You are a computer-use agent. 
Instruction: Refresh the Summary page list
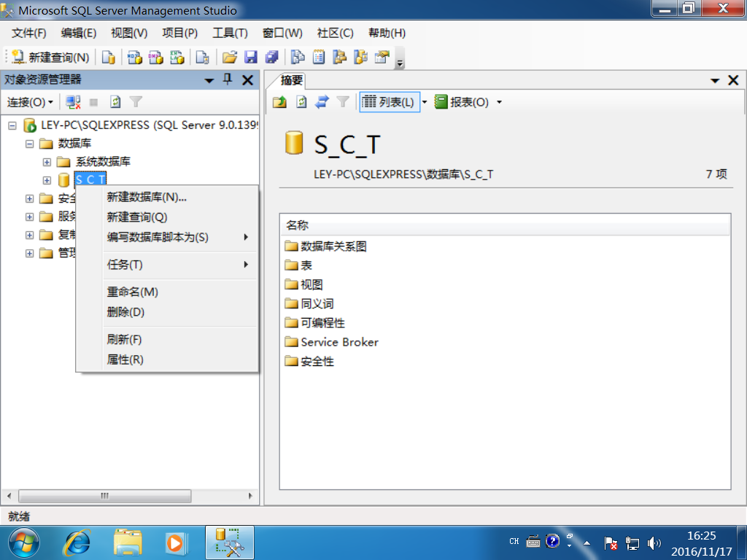coord(301,102)
